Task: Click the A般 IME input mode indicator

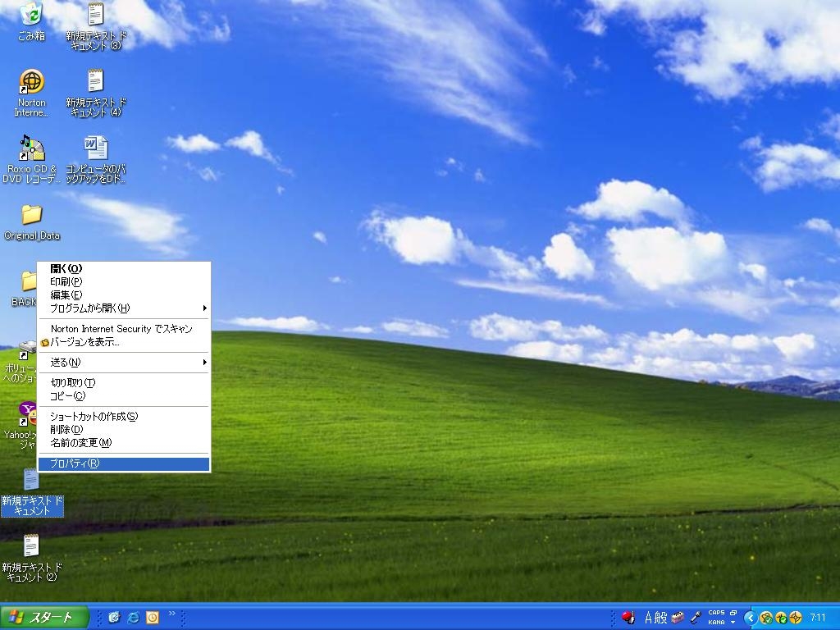Action: click(x=655, y=618)
